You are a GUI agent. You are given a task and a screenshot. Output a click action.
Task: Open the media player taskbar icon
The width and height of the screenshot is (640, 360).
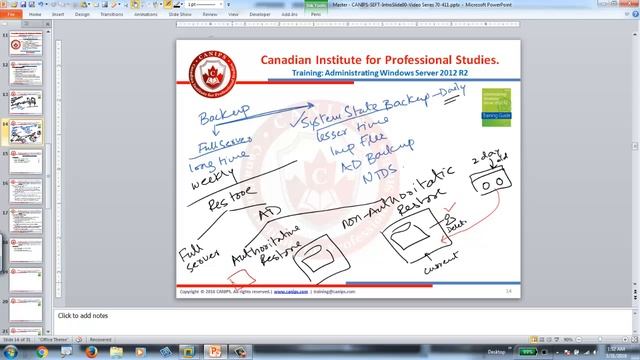coord(140,352)
